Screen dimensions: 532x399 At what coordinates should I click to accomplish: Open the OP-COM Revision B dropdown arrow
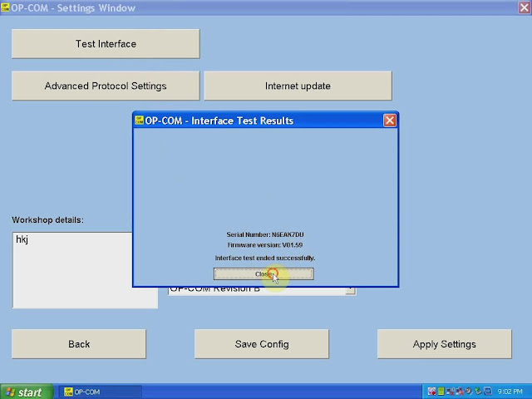click(351, 291)
